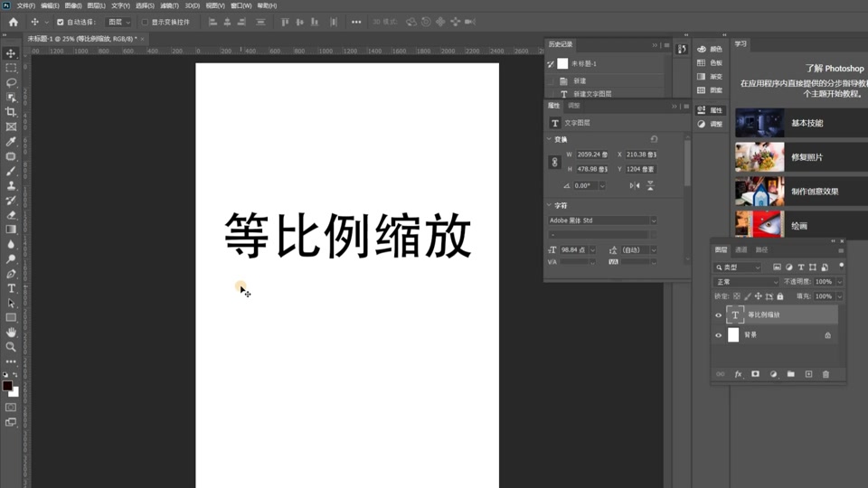This screenshot has width=868, height=488.
Task: Select the Gradient tool
Action: tap(11, 229)
